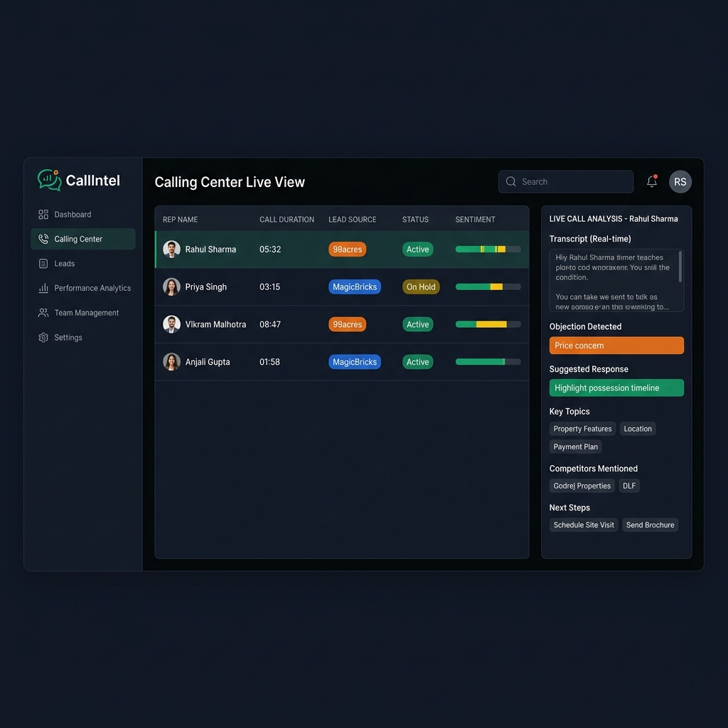Image resolution: width=728 pixels, height=728 pixels.
Task: Select the Rahul Sharma name cell
Action: tap(210, 250)
